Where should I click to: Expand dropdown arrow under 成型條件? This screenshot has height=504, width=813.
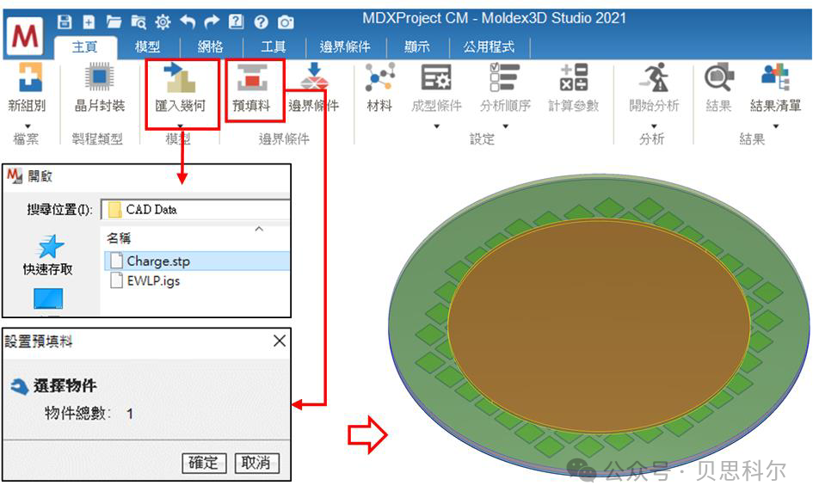click(x=436, y=126)
